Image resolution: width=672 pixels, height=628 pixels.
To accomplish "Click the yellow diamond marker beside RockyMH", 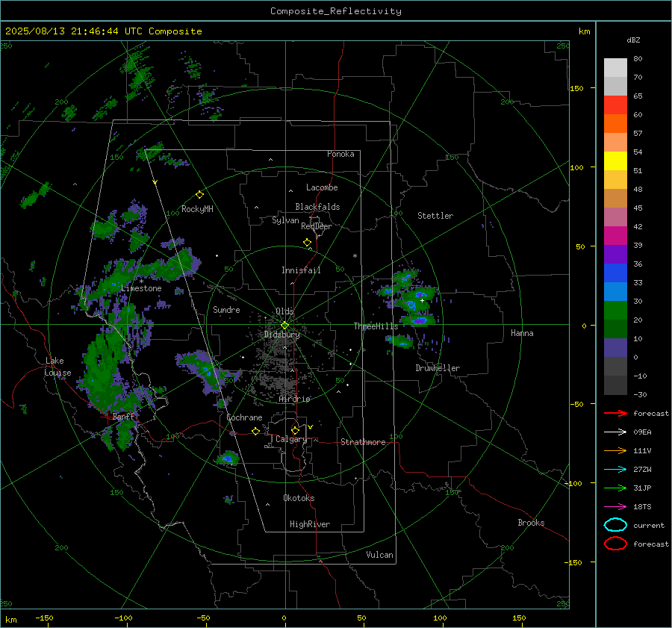I will point(199,195).
